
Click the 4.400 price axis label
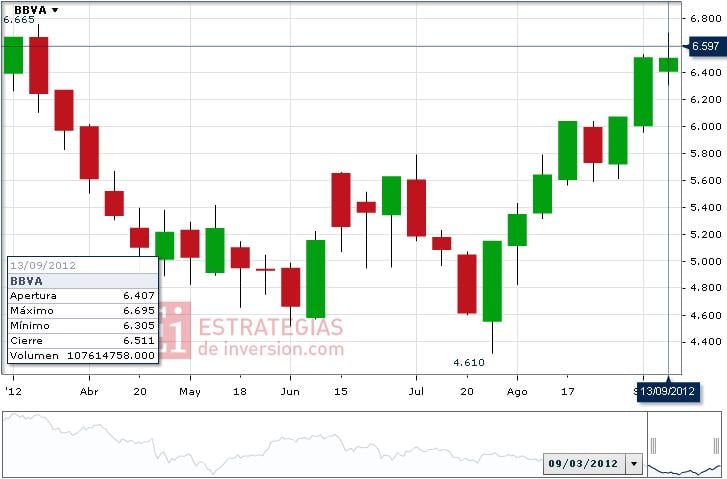[x=706, y=342]
